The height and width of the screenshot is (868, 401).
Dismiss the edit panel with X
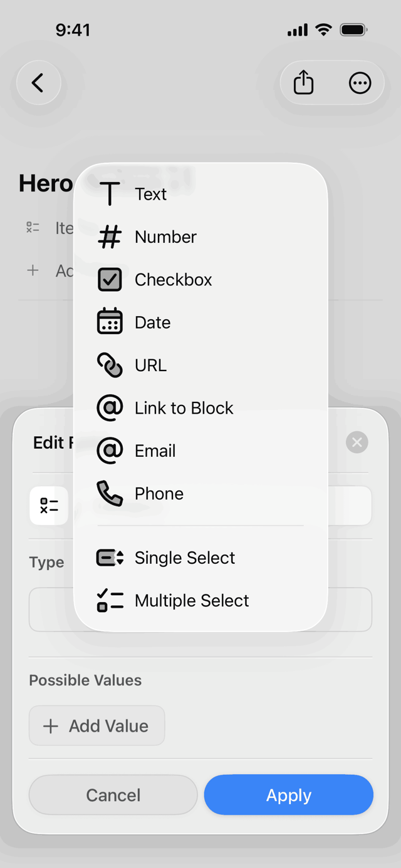tap(357, 442)
